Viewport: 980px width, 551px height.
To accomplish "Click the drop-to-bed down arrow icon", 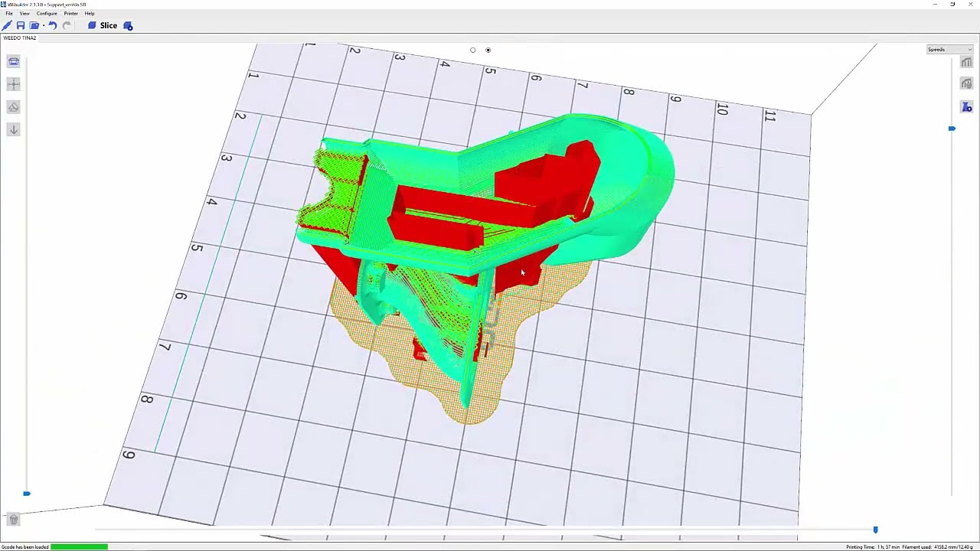I will tap(14, 130).
